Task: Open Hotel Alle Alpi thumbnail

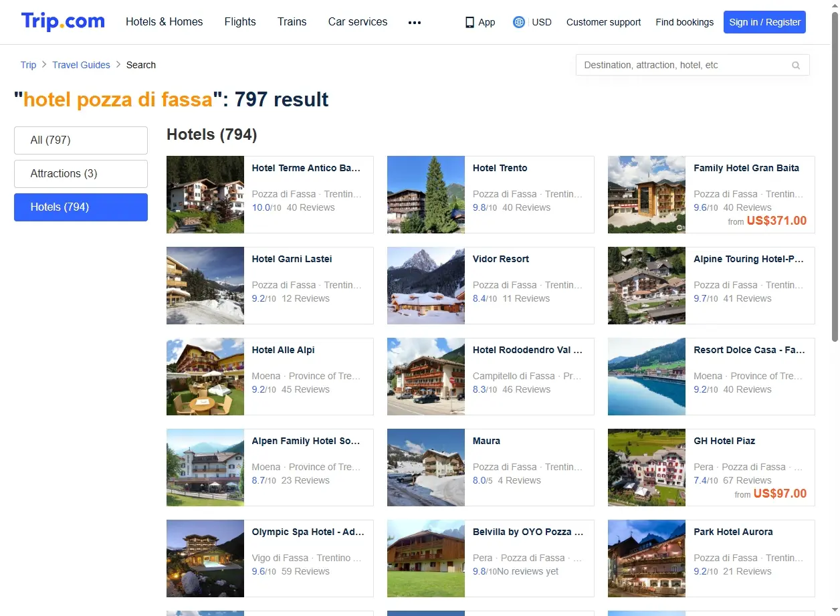Action: coord(205,377)
